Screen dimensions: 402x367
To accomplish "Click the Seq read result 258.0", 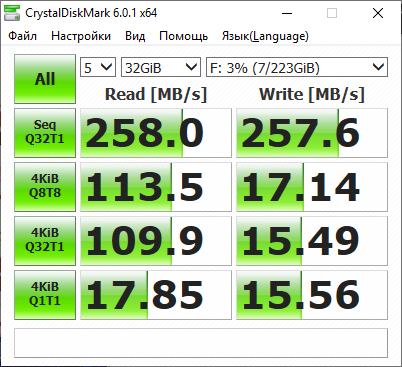I will [x=156, y=133].
